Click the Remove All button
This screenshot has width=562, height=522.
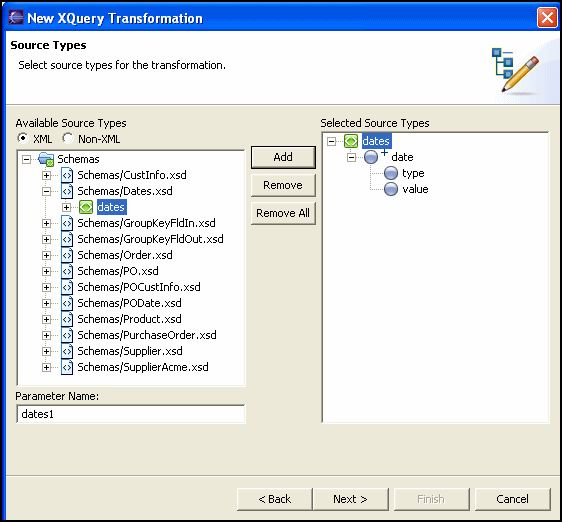pyautogui.click(x=283, y=213)
